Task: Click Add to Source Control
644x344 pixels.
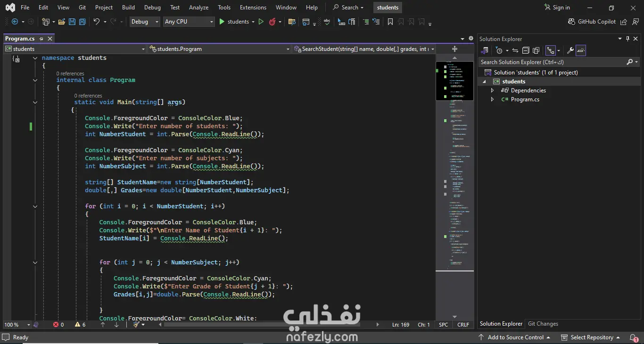Action: (515, 337)
